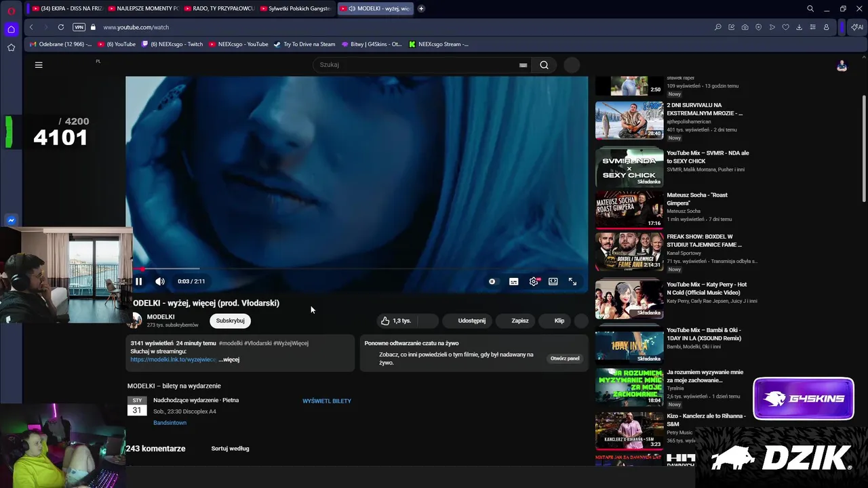Open 'NEEXcsgo Stream' Kick bookmark
The height and width of the screenshot is (488, 868).
(x=438, y=44)
